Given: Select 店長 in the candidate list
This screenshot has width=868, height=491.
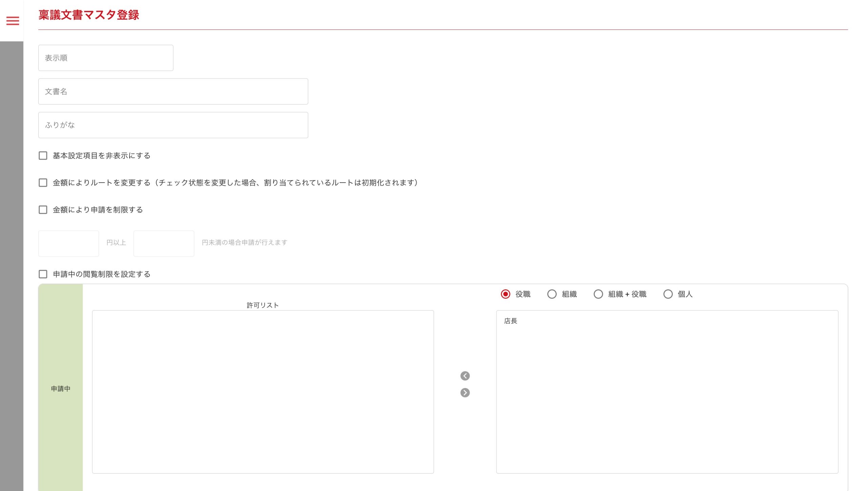Looking at the screenshot, I should [510, 321].
